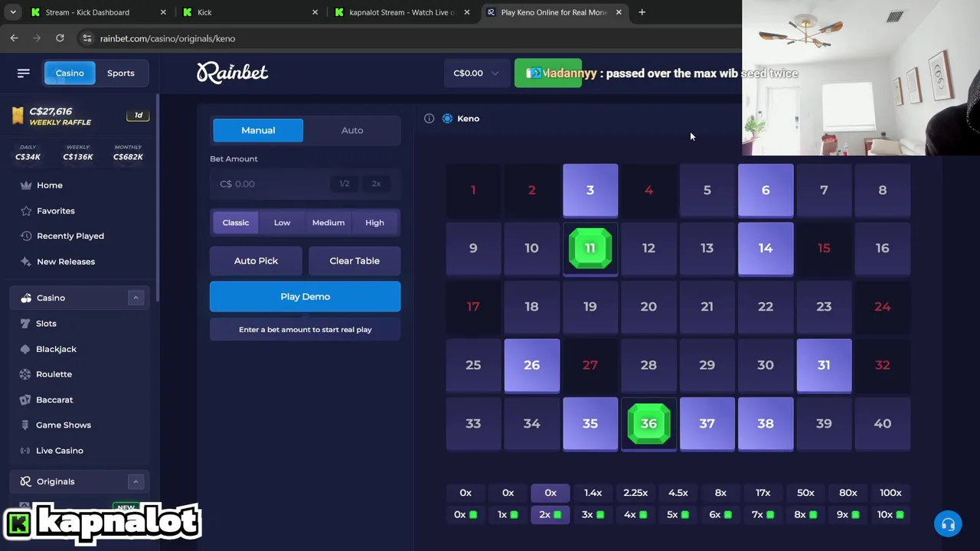Switch to the Kick browser tab

pos(250,12)
